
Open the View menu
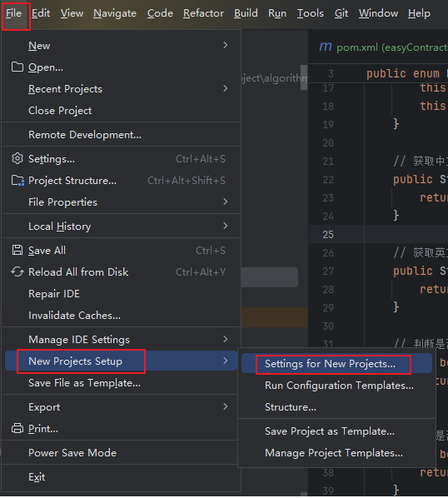point(72,13)
